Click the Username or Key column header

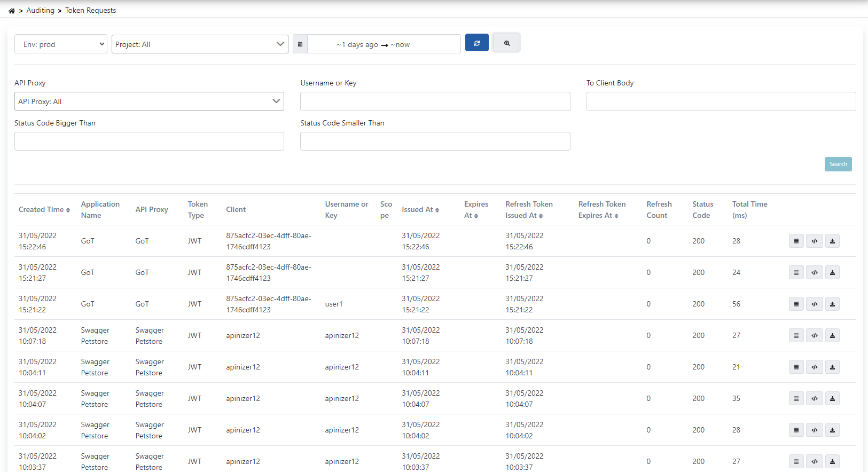pyautogui.click(x=347, y=210)
